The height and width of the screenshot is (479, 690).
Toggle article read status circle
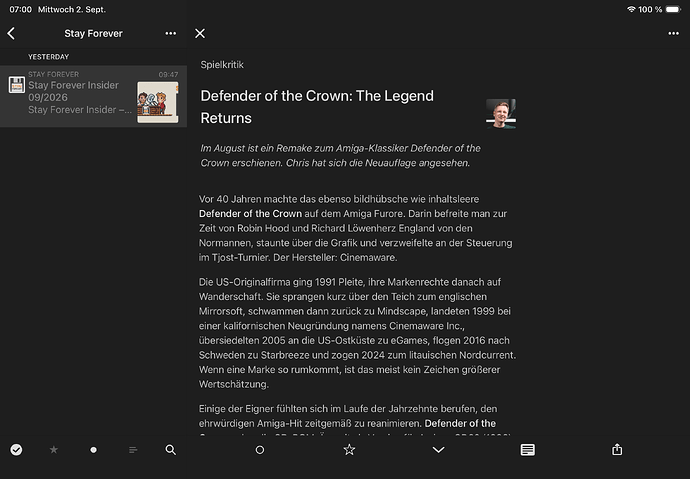[x=260, y=450]
